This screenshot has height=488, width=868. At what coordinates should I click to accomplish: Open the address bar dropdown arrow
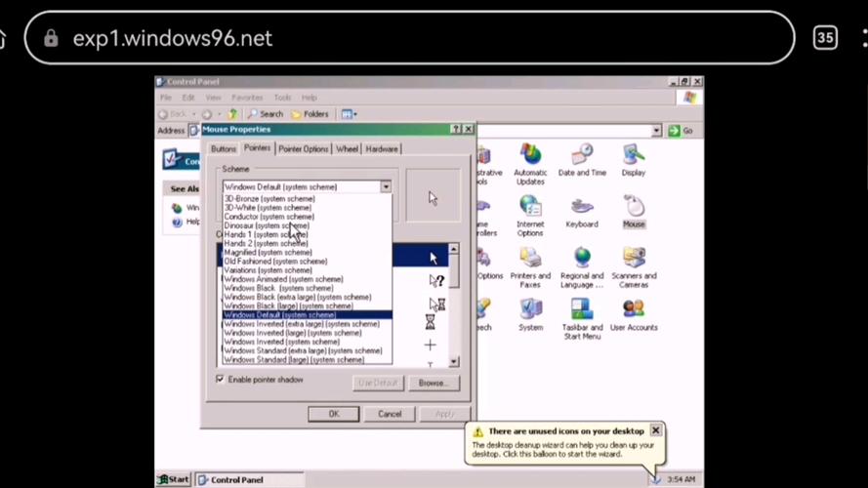(656, 131)
